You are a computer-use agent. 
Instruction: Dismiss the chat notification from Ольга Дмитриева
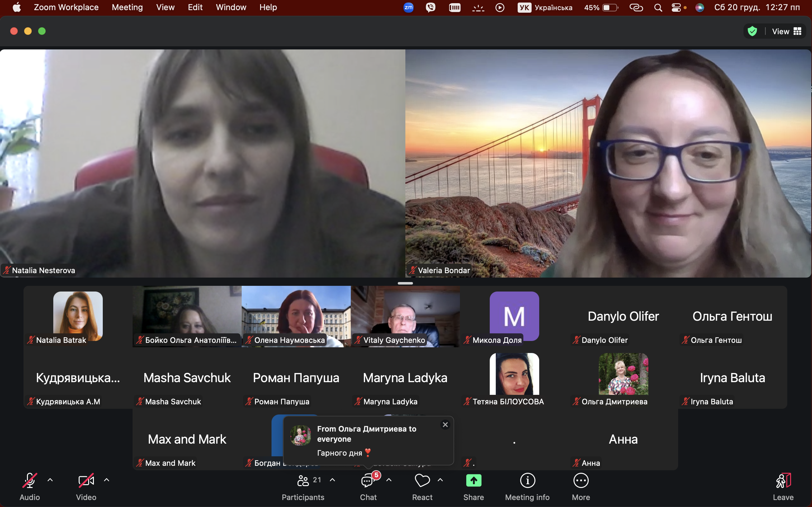pyautogui.click(x=445, y=425)
